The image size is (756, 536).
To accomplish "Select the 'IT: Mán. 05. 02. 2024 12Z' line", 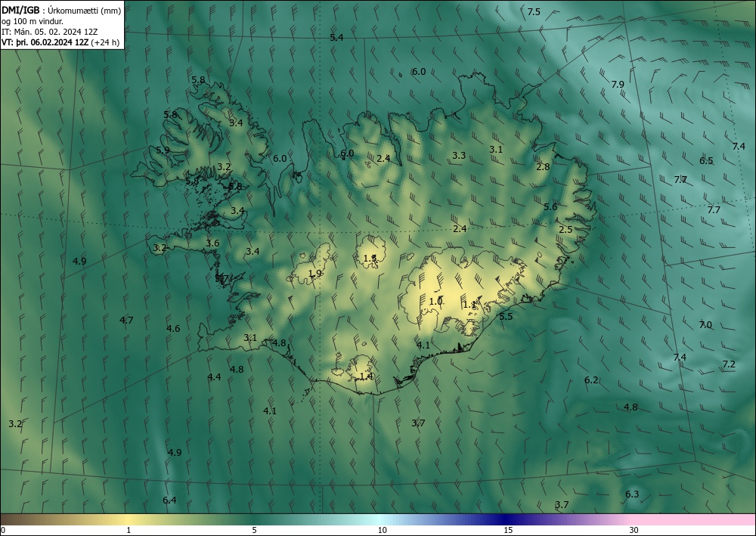I will pos(50,31).
